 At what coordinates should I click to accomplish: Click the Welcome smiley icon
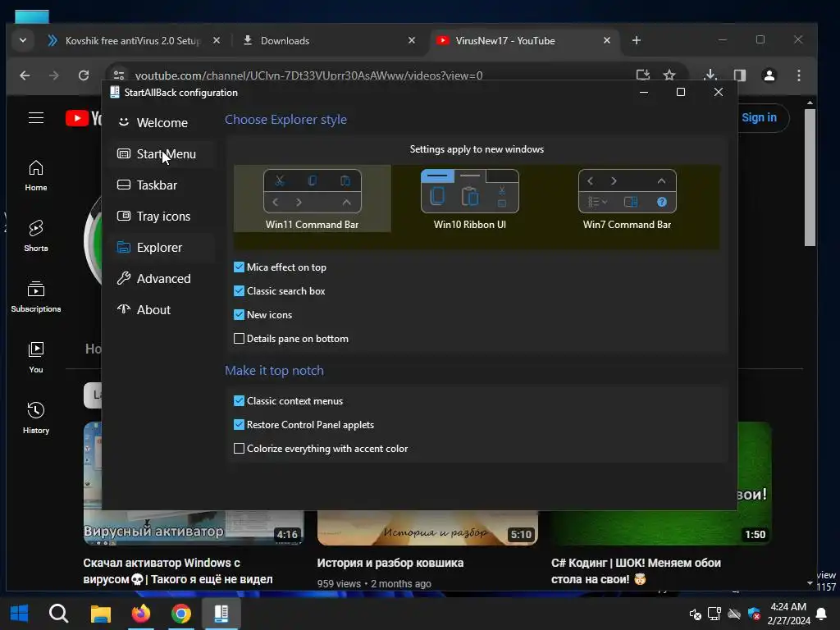(124, 122)
